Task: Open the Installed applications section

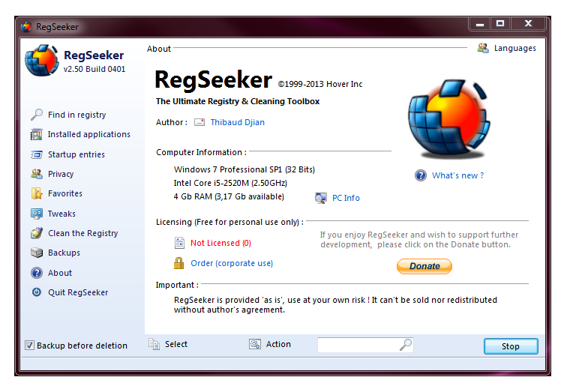Action: click(x=89, y=134)
